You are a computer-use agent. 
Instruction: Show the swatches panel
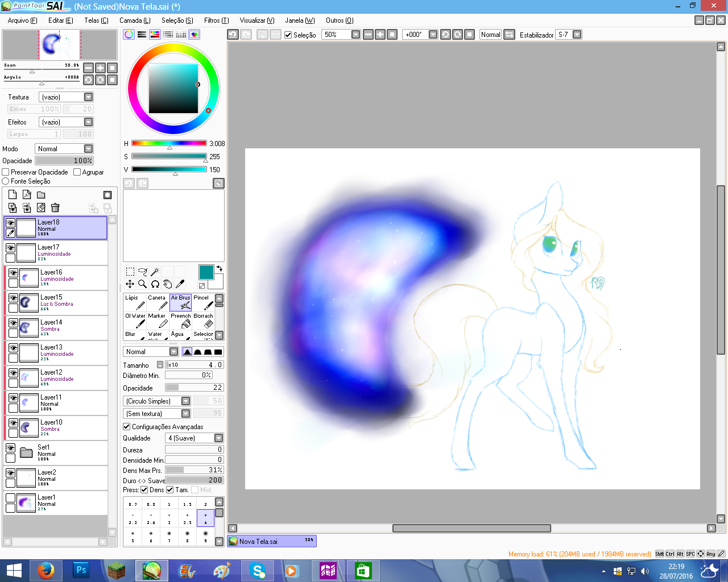[181, 35]
